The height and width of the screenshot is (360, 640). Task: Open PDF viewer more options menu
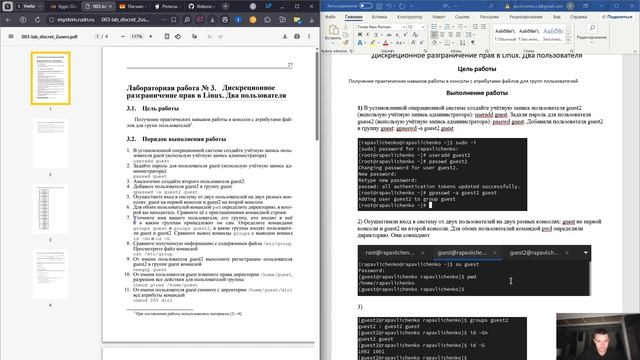[309, 36]
